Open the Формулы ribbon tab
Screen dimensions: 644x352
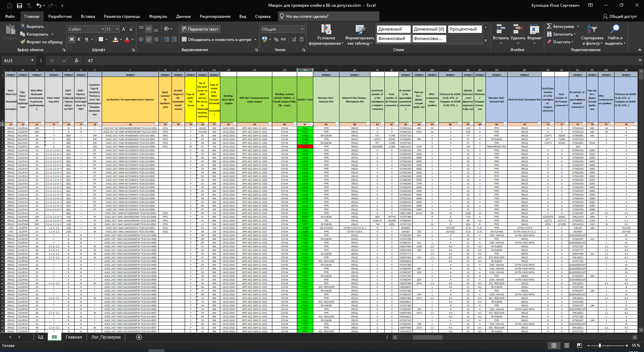pos(158,16)
